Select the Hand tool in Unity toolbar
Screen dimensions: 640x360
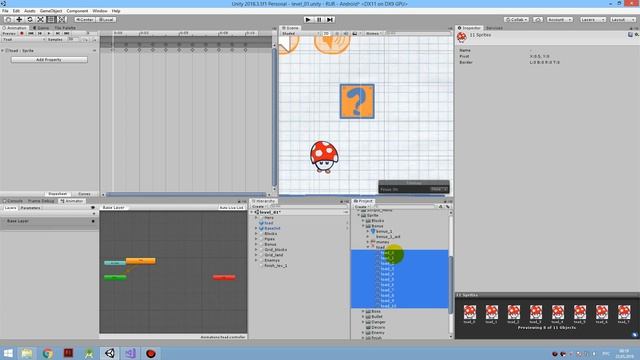[x=8, y=19]
